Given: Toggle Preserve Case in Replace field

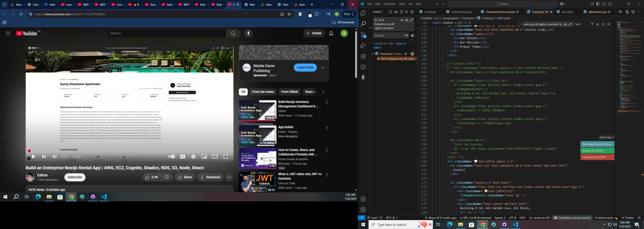Looking at the screenshot, I should pyautogui.click(x=406, y=36).
